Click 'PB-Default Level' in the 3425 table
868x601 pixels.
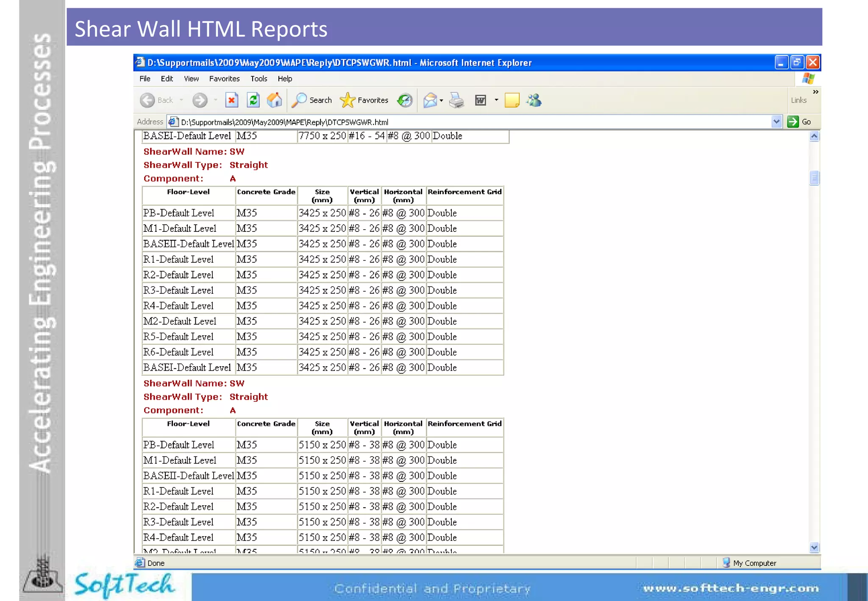point(178,213)
